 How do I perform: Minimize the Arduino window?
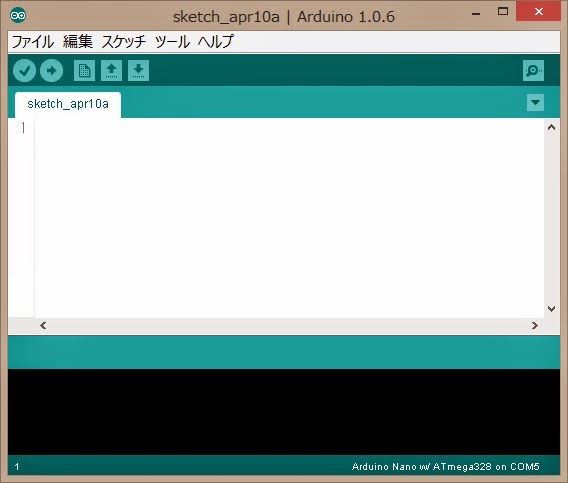[x=476, y=13]
